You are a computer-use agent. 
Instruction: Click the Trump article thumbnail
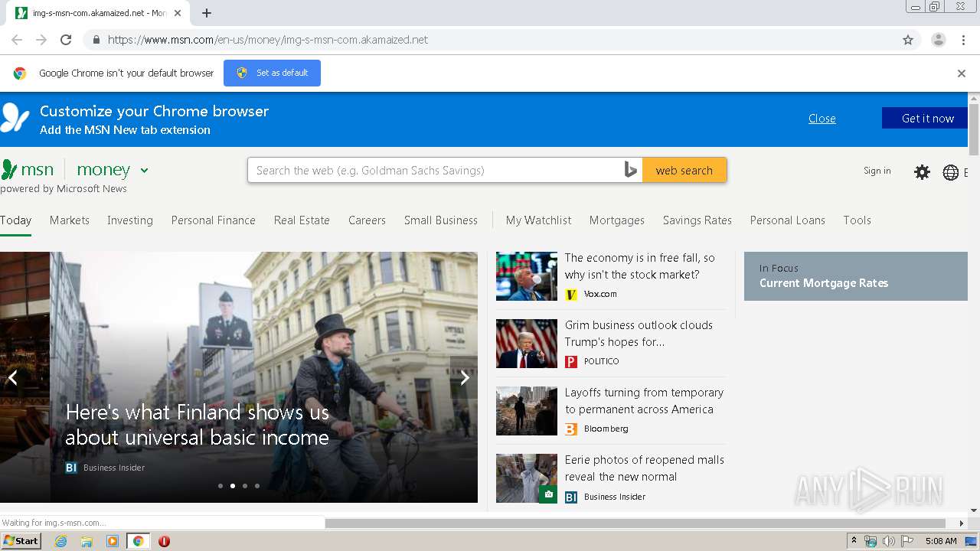click(x=527, y=344)
